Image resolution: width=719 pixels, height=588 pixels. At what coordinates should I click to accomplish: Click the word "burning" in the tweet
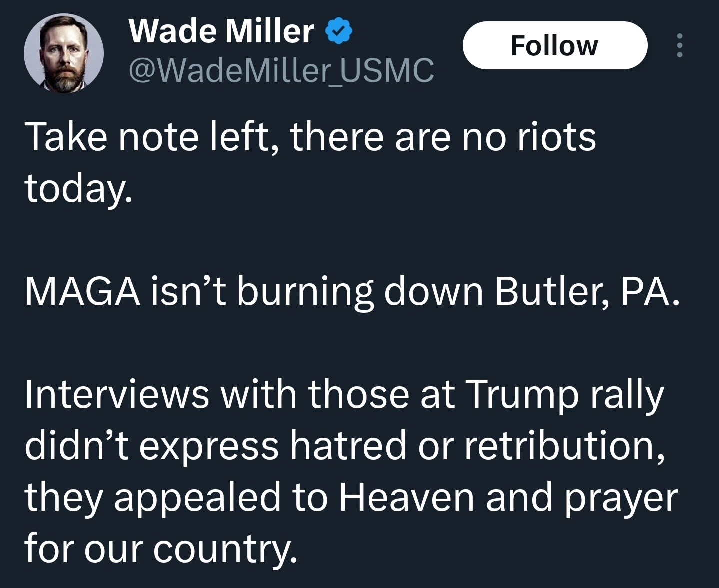[x=305, y=291]
